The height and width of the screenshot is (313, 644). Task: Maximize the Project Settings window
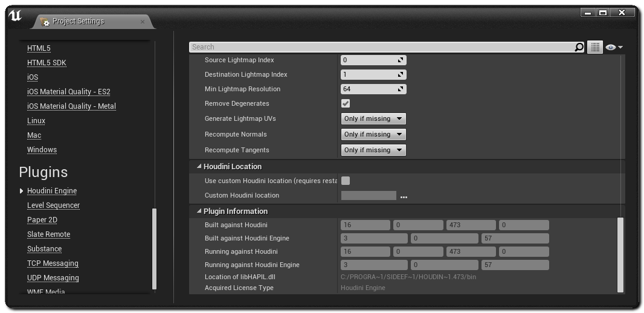click(603, 13)
